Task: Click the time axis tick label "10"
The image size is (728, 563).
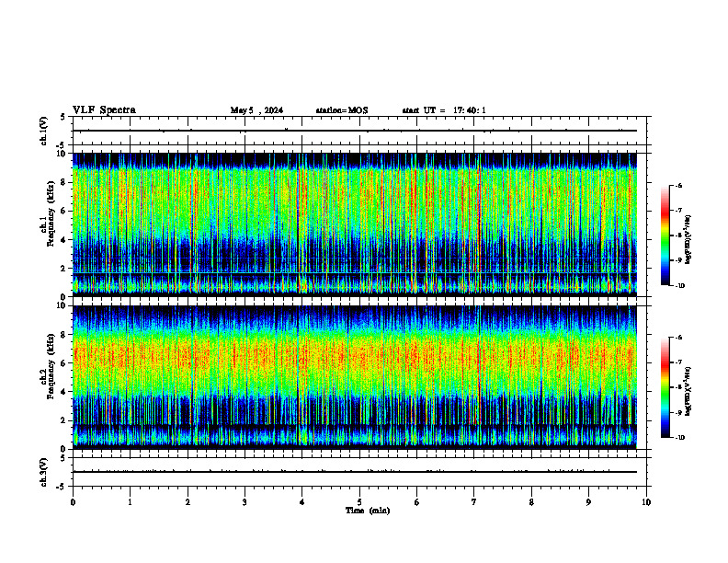Action: coord(646,502)
